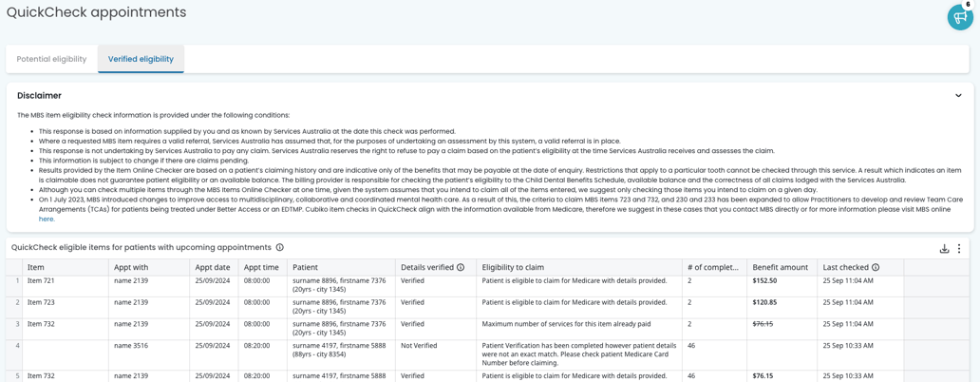Click the Details verified info icon
The image size is (980, 382).
point(461,268)
